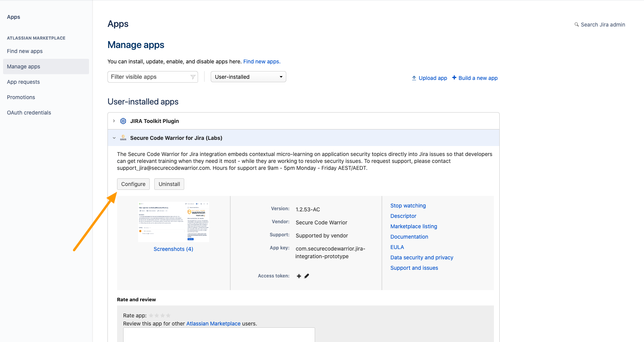Image resolution: width=644 pixels, height=342 pixels.
Task: Click the app key com.securecodewarrior.jira-integration-prototype
Action: [x=330, y=252]
